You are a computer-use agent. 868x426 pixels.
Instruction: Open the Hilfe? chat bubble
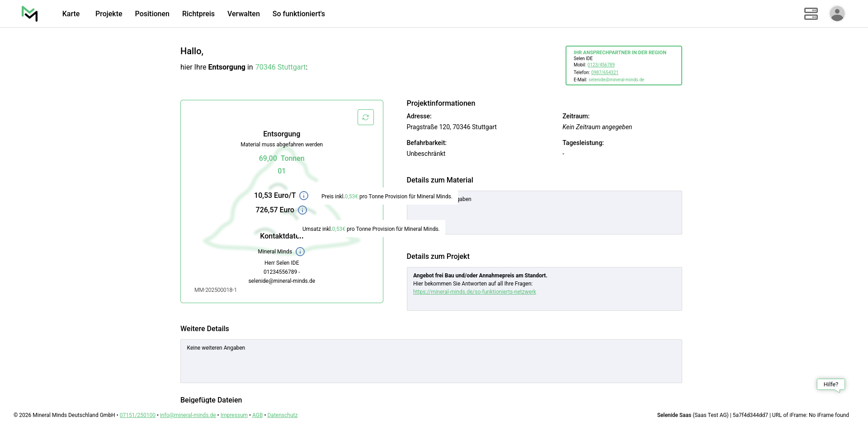(x=830, y=384)
